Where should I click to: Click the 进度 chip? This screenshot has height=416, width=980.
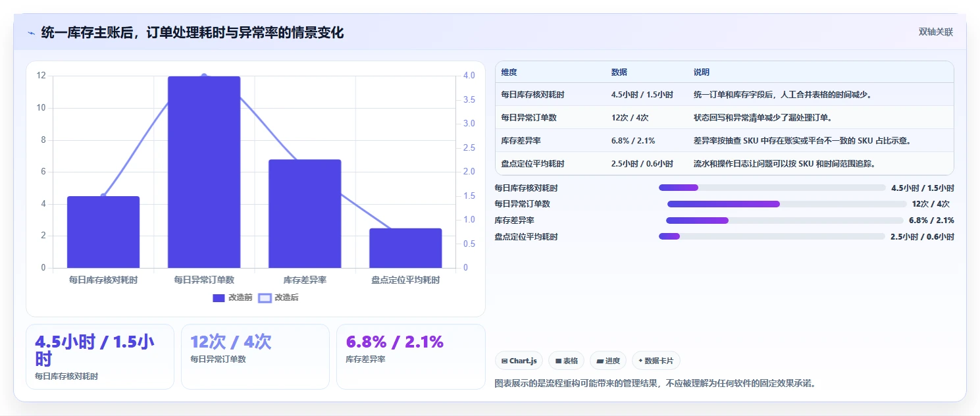[x=608, y=361]
